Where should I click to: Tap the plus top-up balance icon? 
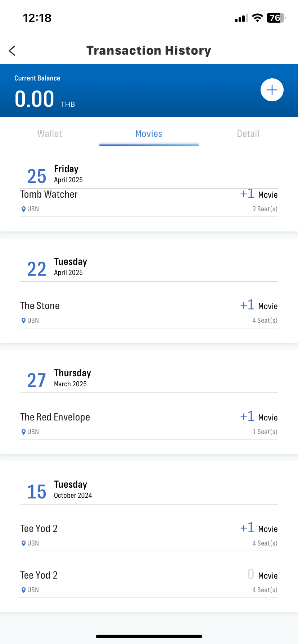pyautogui.click(x=272, y=90)
